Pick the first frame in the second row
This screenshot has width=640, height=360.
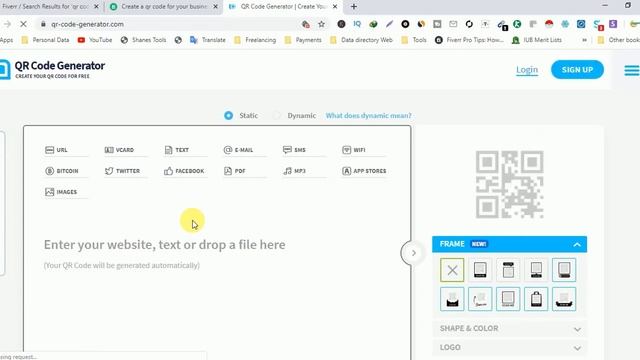[452, 299]
